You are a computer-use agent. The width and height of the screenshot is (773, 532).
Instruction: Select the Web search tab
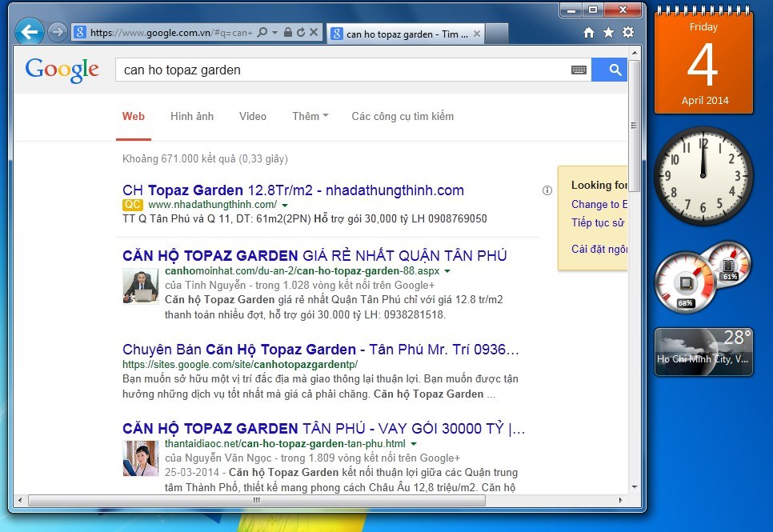(134, 116)
